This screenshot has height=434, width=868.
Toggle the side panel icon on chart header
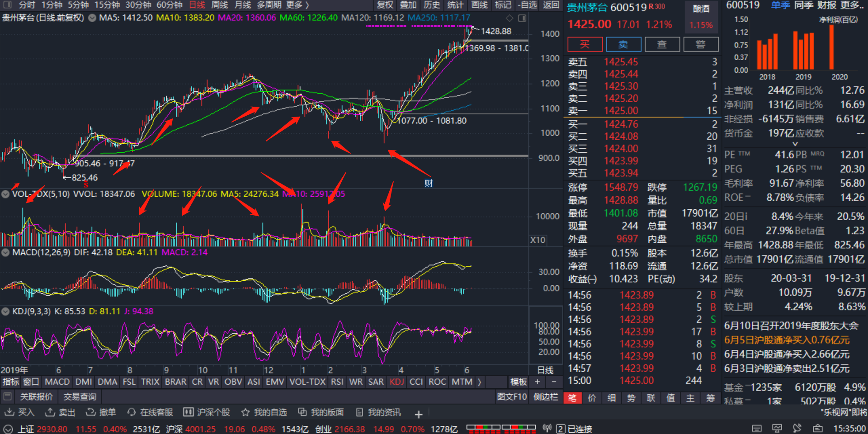coord(522,18)
